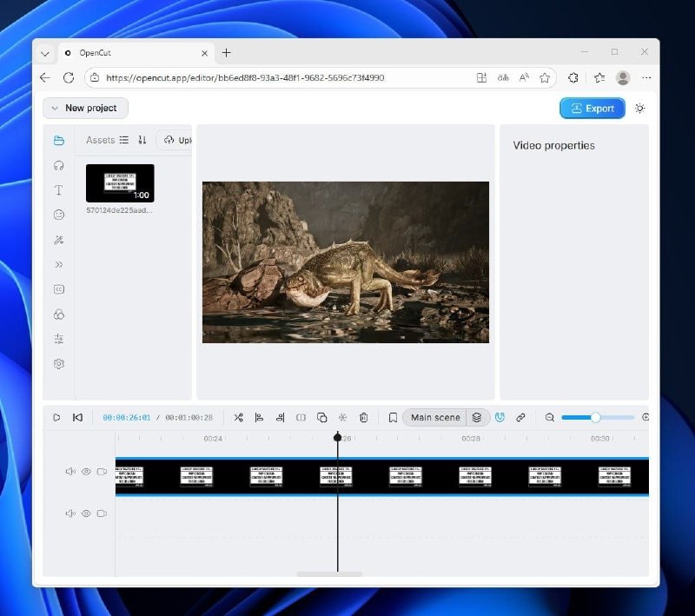Zoom out the timeline
The width and height of the screenshot is (695, 616).
click(x=550, y=417)
